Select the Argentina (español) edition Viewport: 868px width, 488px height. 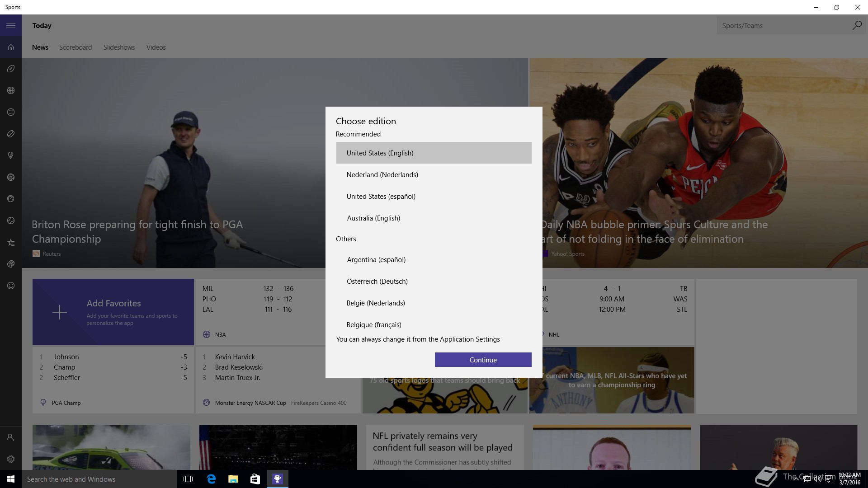(434, 259)
